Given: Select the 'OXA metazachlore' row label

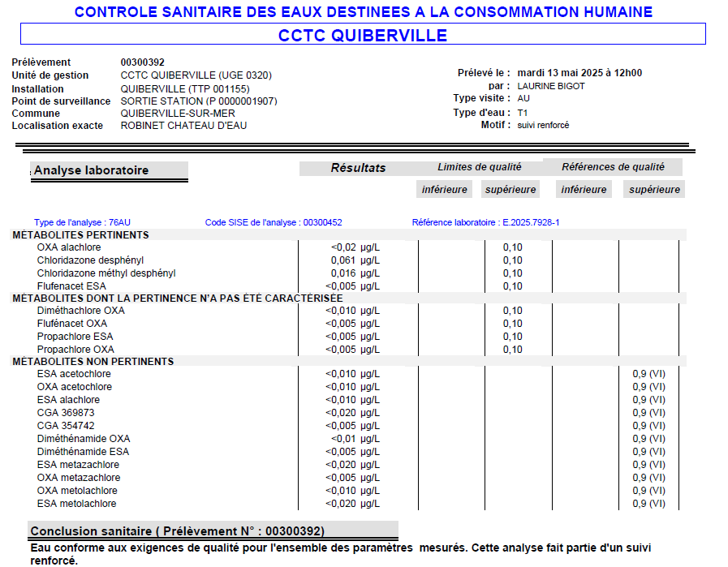Looking at the screenshot, I should (79, 478).
